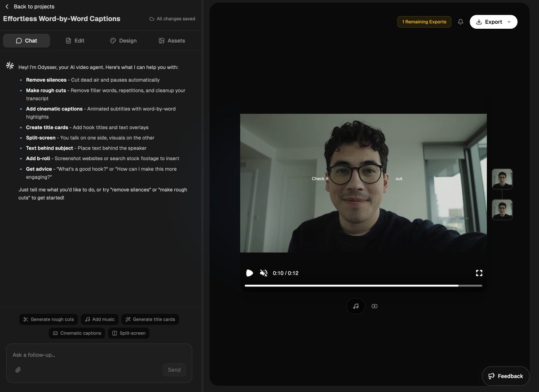The image size is (539, 392).
Task: Expand the Export dropdown chevron
Action: (509, 22)
